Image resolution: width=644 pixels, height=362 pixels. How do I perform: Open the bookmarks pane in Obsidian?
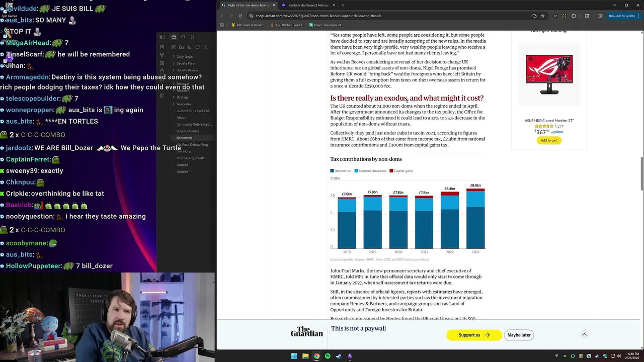(192, 37)
